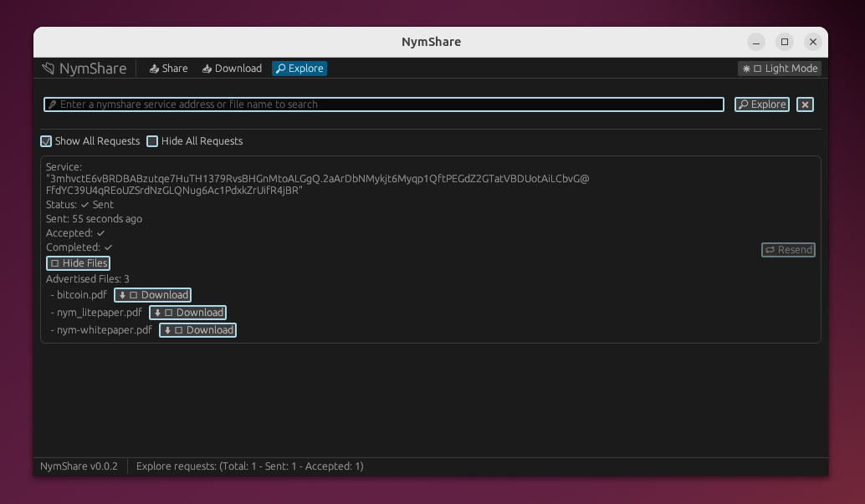Download nym_litepaper.pdf
865x504 pixels.
pos(188,313)
